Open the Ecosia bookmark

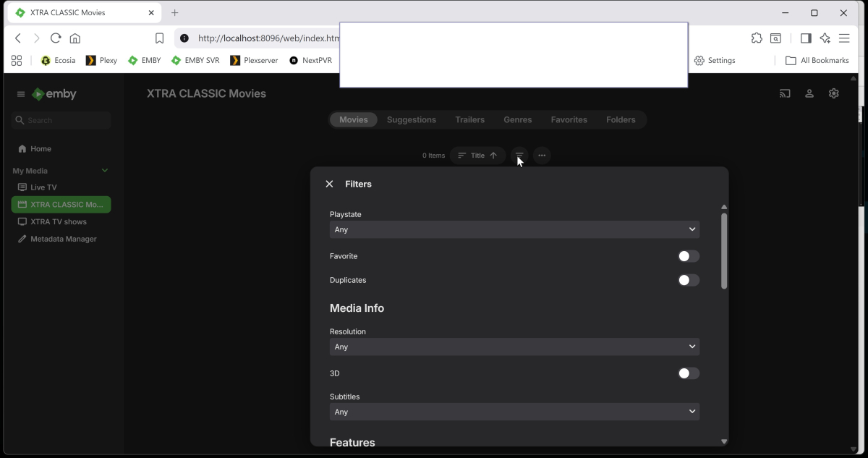[x=58, y=60]
